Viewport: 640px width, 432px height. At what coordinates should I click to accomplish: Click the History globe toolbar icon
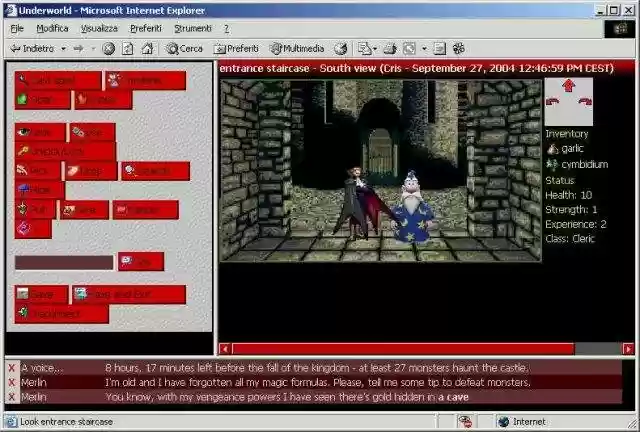pyautogui.click(x=340, y=49)
